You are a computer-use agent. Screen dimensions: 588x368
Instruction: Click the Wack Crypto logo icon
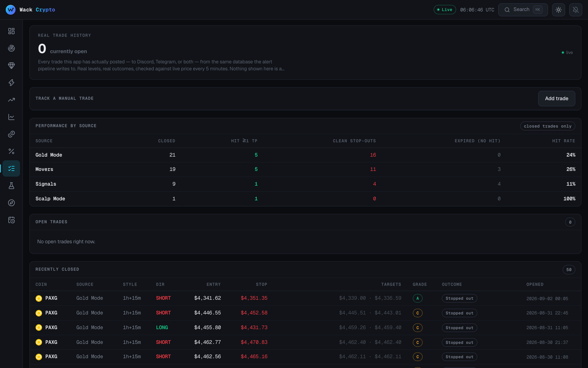pyautogui.click(x=10, y=10)
